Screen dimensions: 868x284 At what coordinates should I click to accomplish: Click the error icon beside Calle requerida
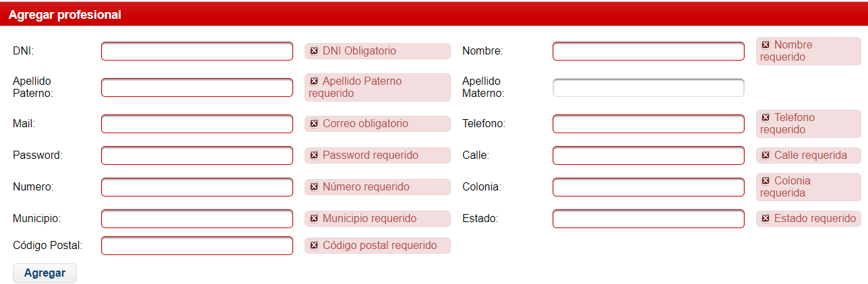click(766, 155)
